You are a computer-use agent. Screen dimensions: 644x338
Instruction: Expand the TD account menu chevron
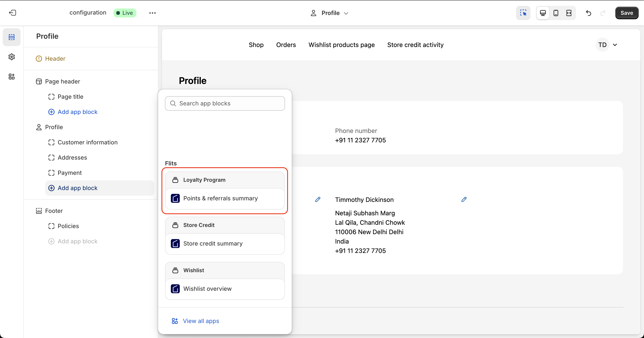click(x=615, y=45)
